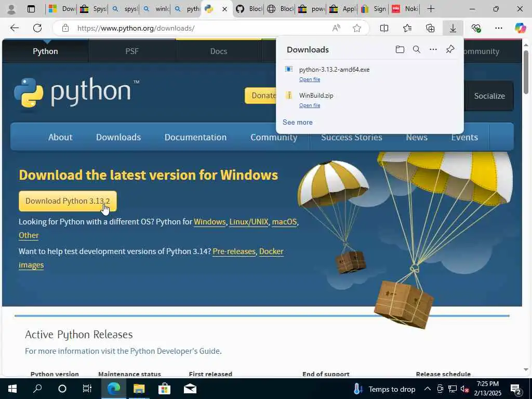This screenshot has height=399, width=532.
Task: Switch to the Sign tab
Action: pyautogui.click(x=374, y=9)
